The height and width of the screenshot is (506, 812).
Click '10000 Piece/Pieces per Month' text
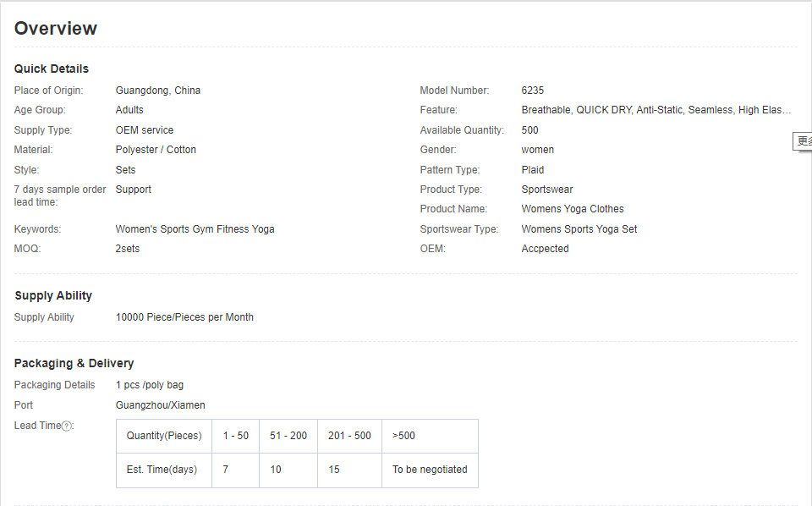click(x=184, y=317)
